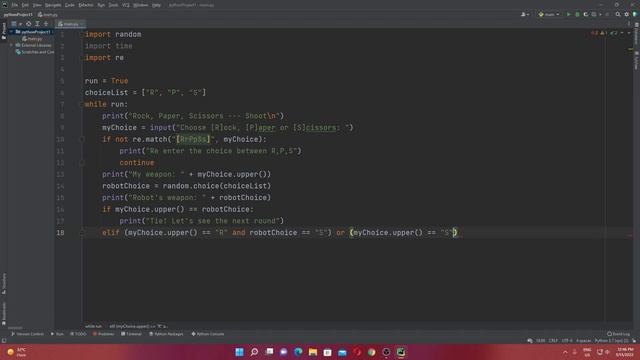Open Windows Start menu
This screenshot has width=640, height=360.
pos(240,352)
